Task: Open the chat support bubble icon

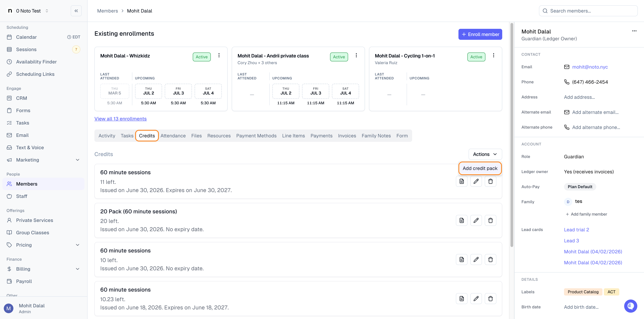Action: tap(630, 306)
